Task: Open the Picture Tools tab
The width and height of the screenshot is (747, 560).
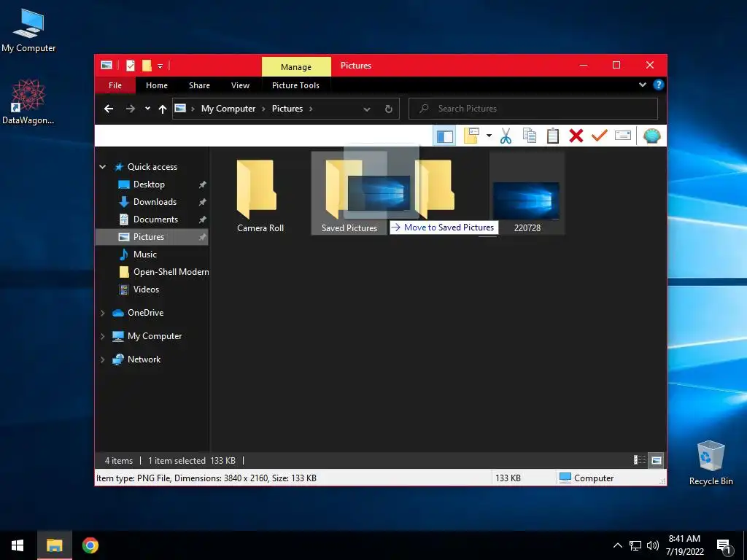Action: pos(295,85)
